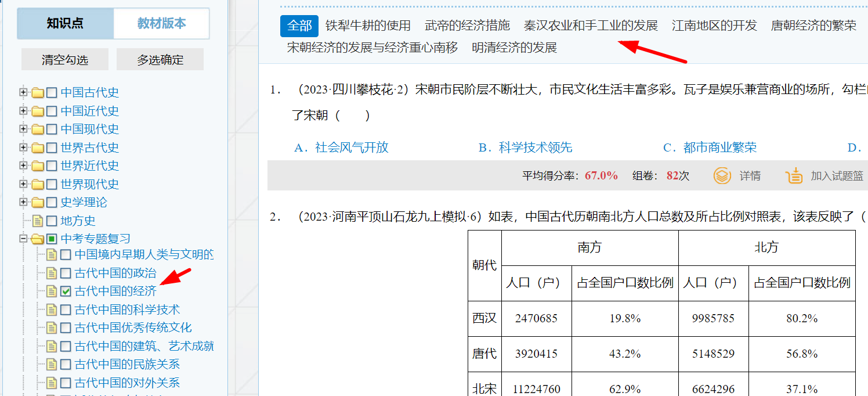Click folder icon beside 史学理论
868x396 pixels.
tap(38, 203)
